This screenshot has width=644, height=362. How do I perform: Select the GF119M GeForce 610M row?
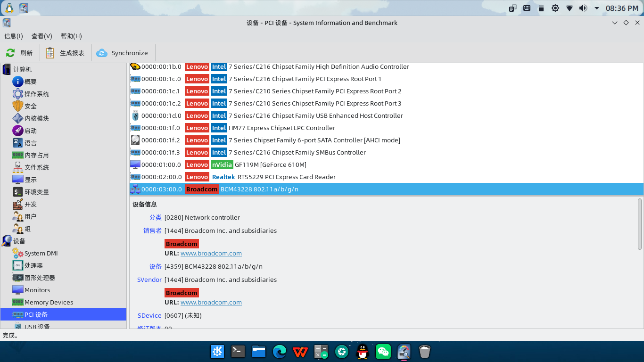386,165
